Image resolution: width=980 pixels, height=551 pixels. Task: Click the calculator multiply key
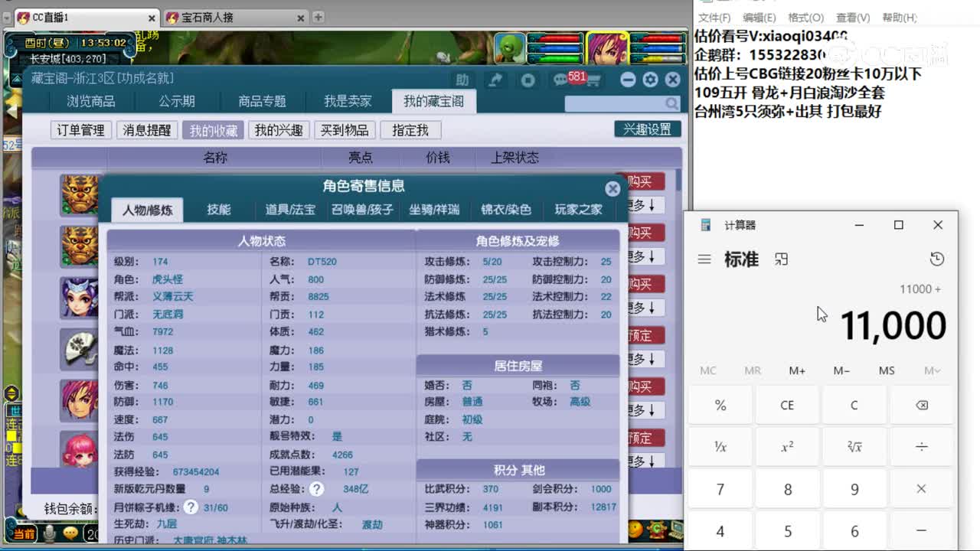[921, 489]
